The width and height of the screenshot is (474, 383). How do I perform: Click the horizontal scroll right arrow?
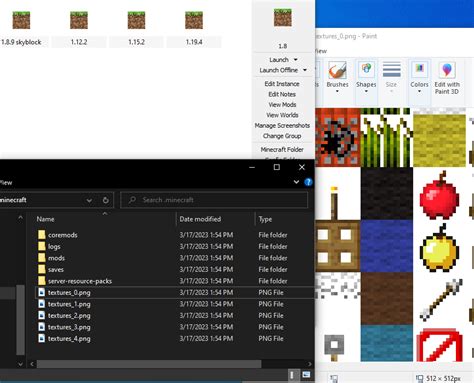(x=310, y=364)
